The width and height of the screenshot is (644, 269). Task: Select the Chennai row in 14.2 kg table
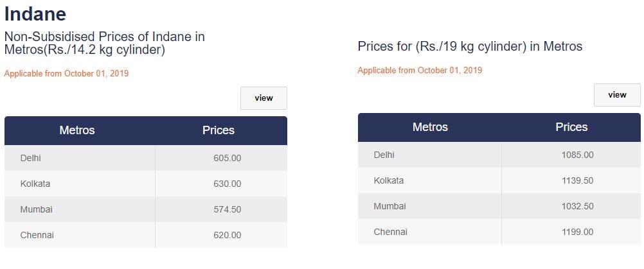(x=146, y=235)
